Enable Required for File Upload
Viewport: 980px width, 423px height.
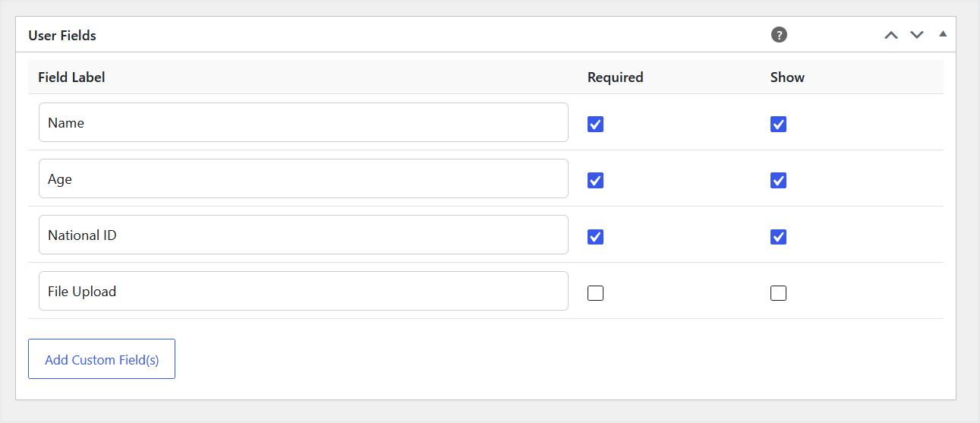(x=596, y=293)
